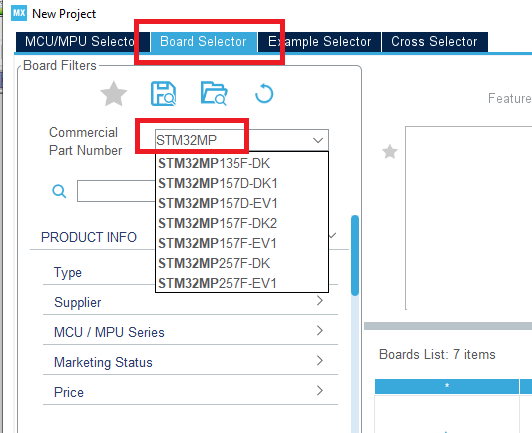The height and width of the screenshot is (433, 532).
Task: Open the Example Selector tab
Action: coord(320,42)
